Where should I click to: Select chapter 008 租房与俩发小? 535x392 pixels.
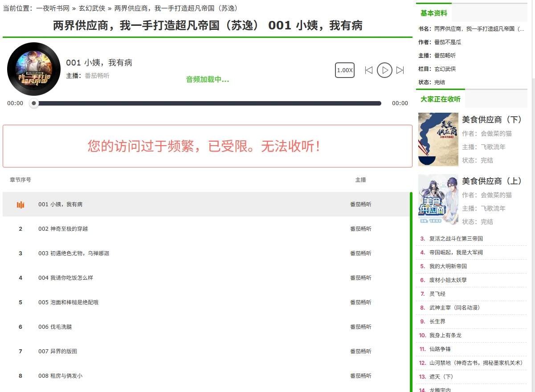click(60, 376)
